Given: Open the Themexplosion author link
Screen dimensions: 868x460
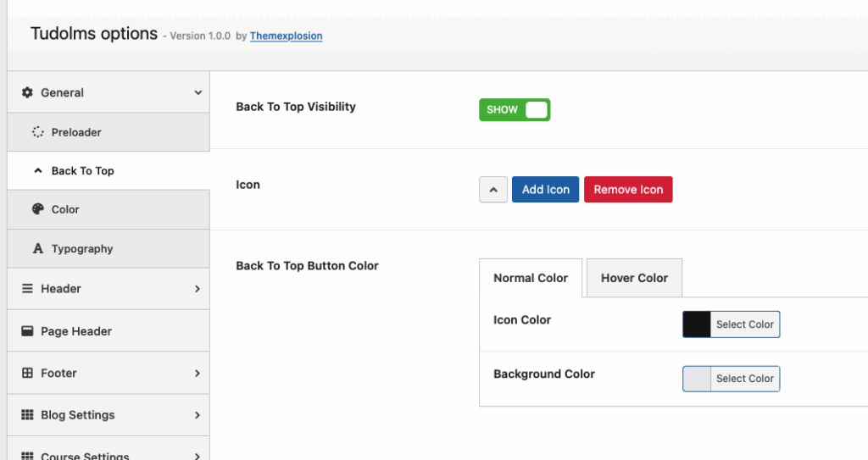Looking at the screenshot, I should click(286, 36).
